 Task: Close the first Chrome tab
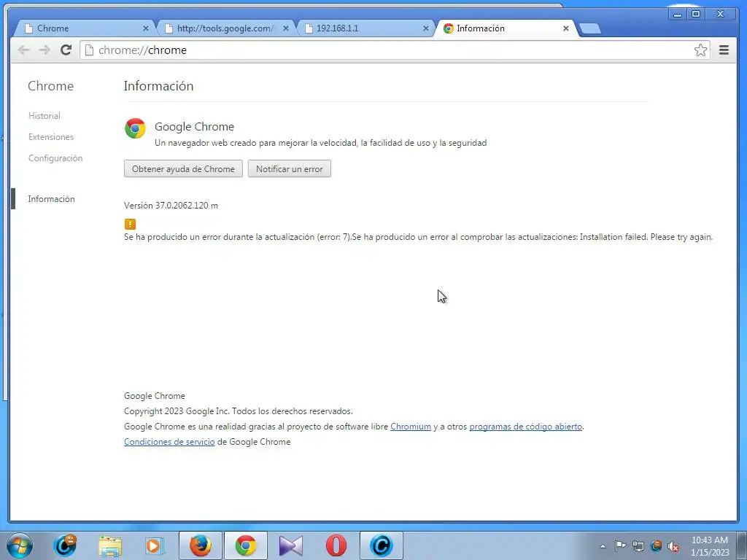146,28
